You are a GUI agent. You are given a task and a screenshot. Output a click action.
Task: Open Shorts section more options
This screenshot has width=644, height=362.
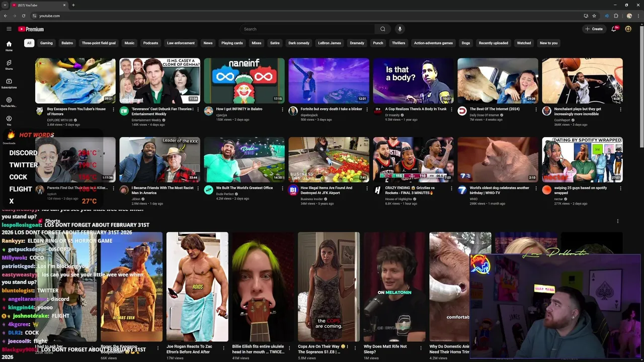618,221
